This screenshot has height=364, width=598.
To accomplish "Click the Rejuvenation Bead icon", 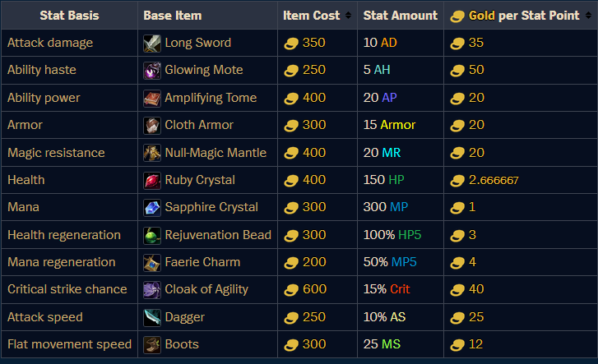I will tap(152, 235).
